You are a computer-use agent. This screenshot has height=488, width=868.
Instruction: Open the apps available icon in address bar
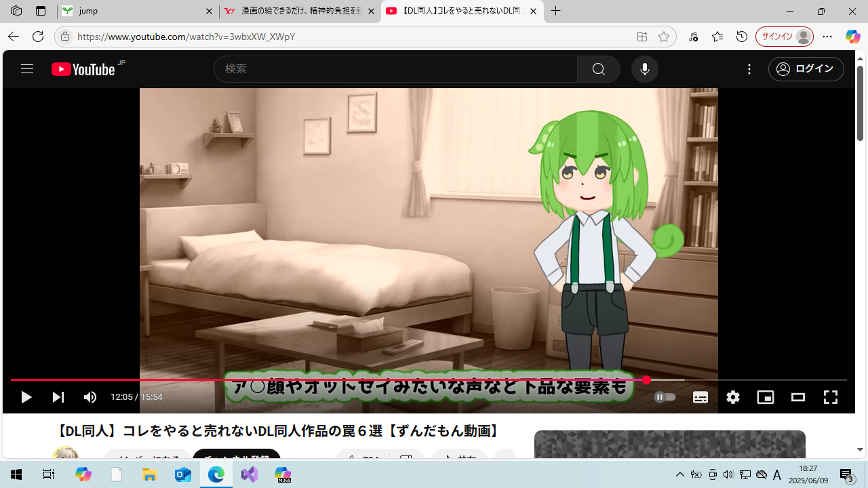tap(642, 37)
